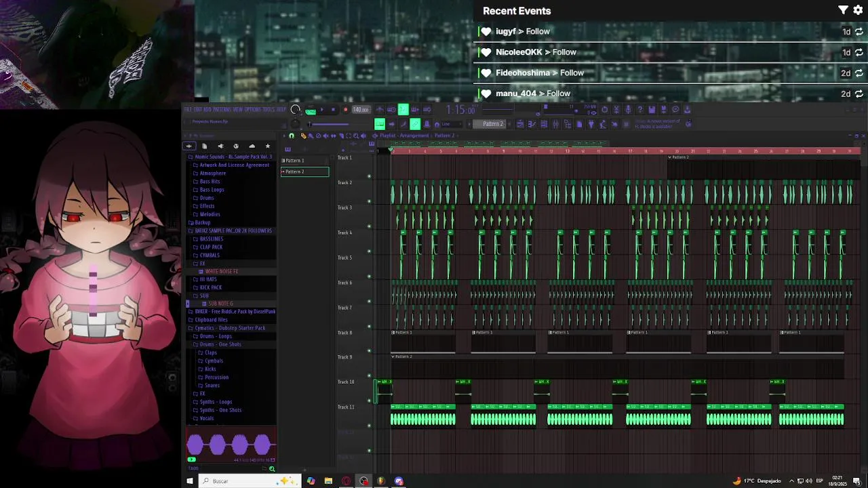The width and height of the screenshot is (868, 488).
Task: Select Pattern 1 in the picker
Action: coord(304,161)
